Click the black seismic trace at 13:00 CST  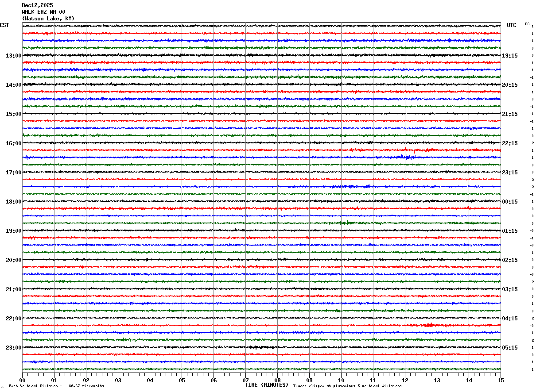pos(261,55)
